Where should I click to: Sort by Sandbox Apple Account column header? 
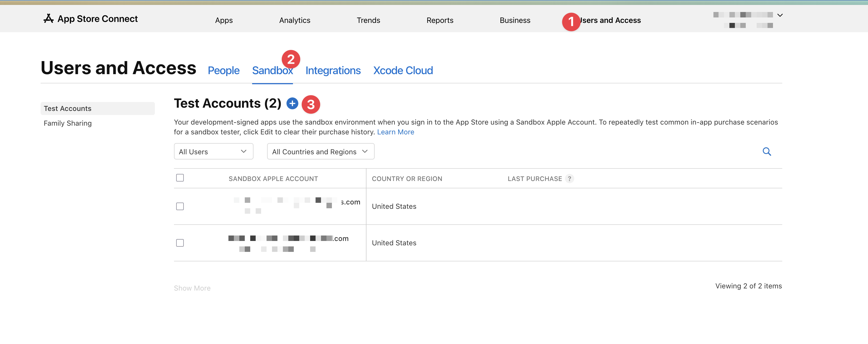coord(273,179)
